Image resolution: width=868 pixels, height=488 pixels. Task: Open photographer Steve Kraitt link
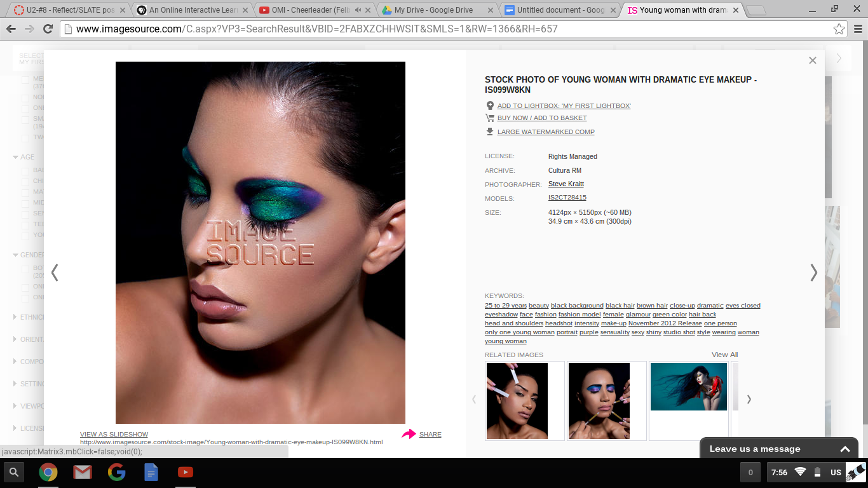tap(566, 184)
